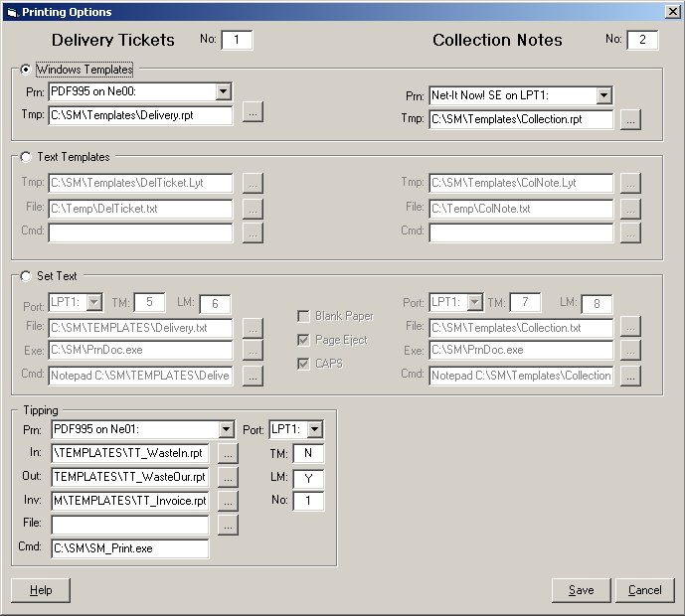Click the Set Text collection LM field 8
This screenshot has width=685, height=616.
(597, 304)
